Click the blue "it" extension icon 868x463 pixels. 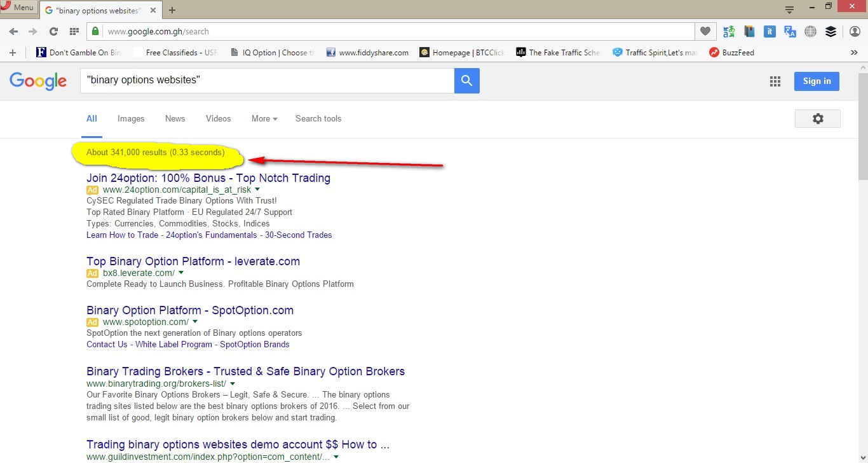tap(770, 31)
